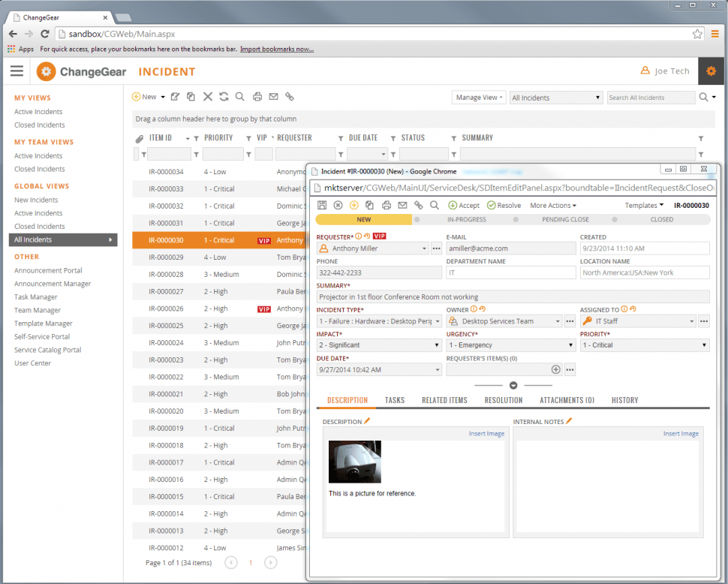Click the envelope icon in incident popup
728x584 pixels.
click(402, 205)
